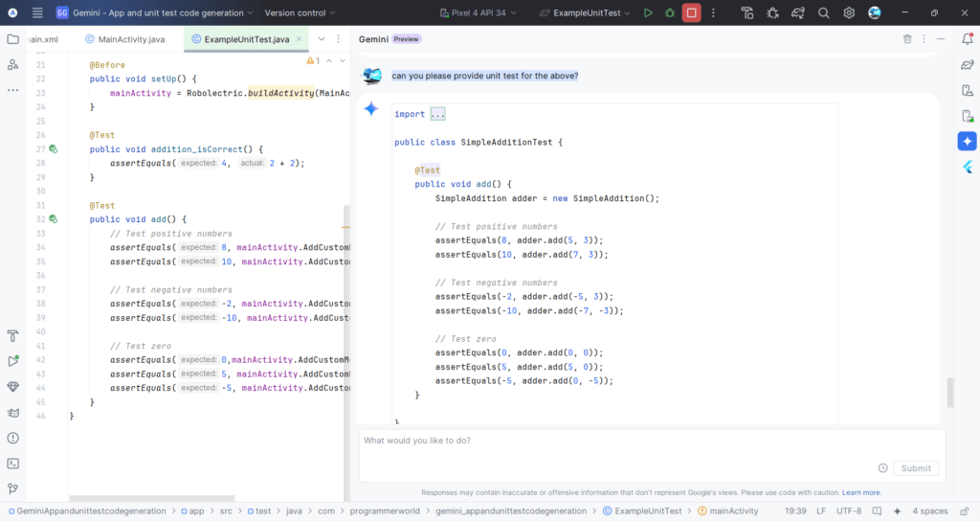Open the Version control dropdown
Image resolution: width=980 pixels, height=521 pixels.
coord(300,12)
